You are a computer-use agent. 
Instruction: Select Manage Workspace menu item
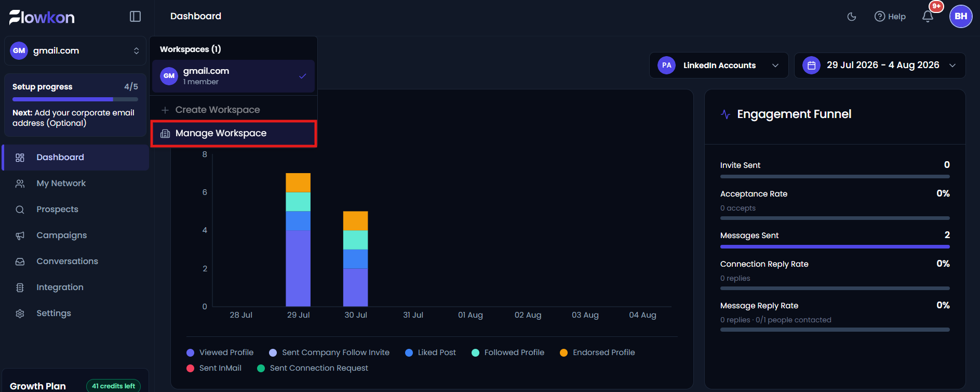pyautogui.click(x=234, y=134)
